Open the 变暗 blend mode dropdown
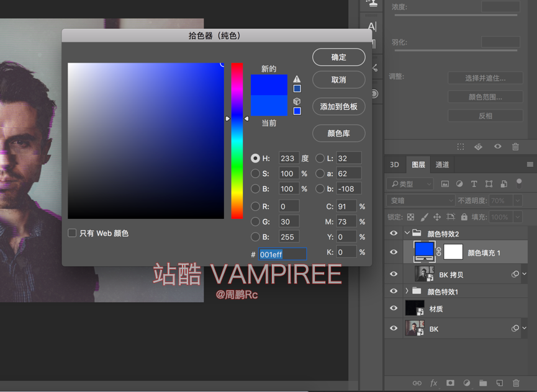Image resolution: width=537 pixels, height=392 pixels. (x=421, y=200)
